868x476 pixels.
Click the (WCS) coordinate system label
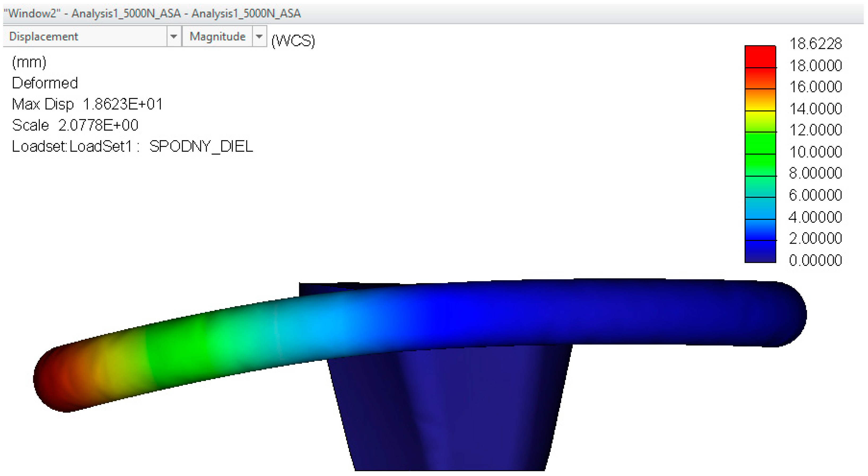click(293, 41)
